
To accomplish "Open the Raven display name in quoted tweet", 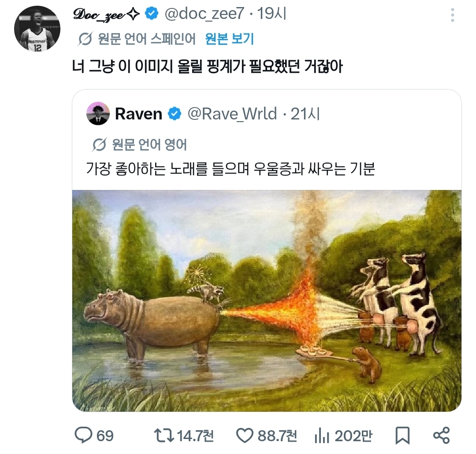I will pos(138,114).
